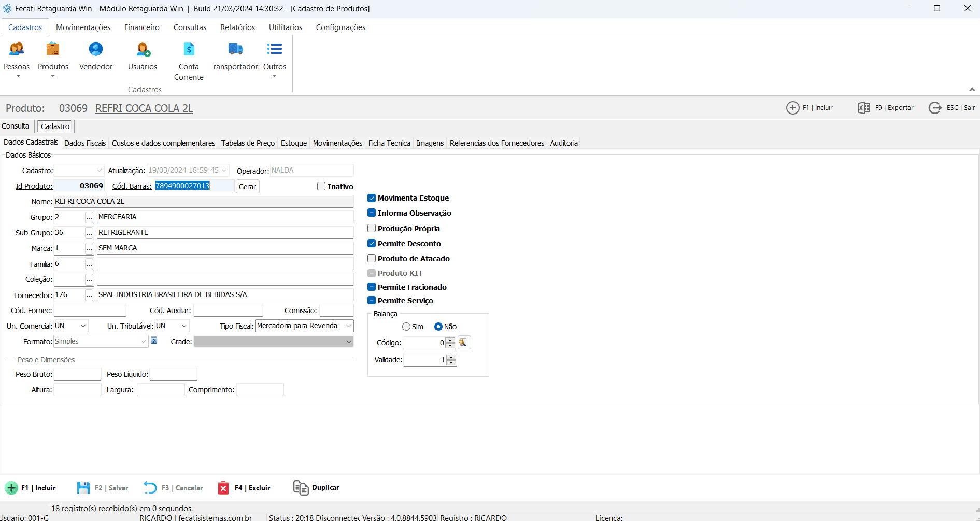This screenshot has width=980, height=521.
Task: Click the Transportadora truck icon
Action: pyautogui.click(x=235, y=49)
